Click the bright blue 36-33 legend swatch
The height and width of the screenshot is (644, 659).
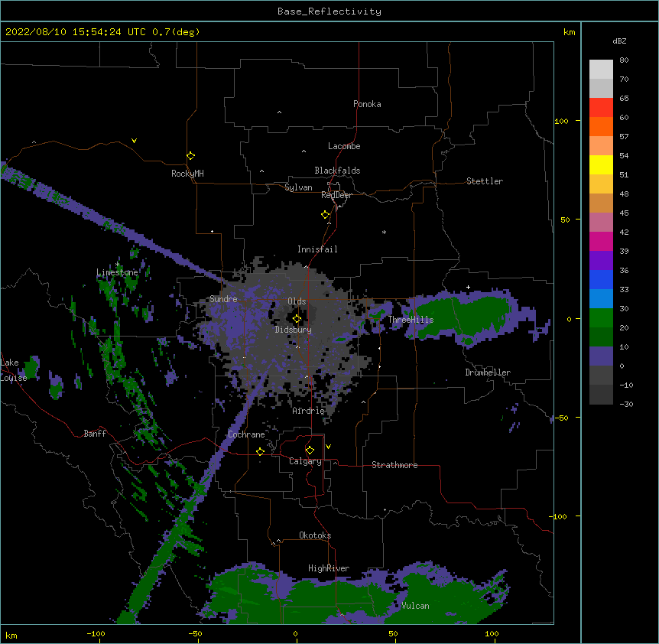(601, 279)
